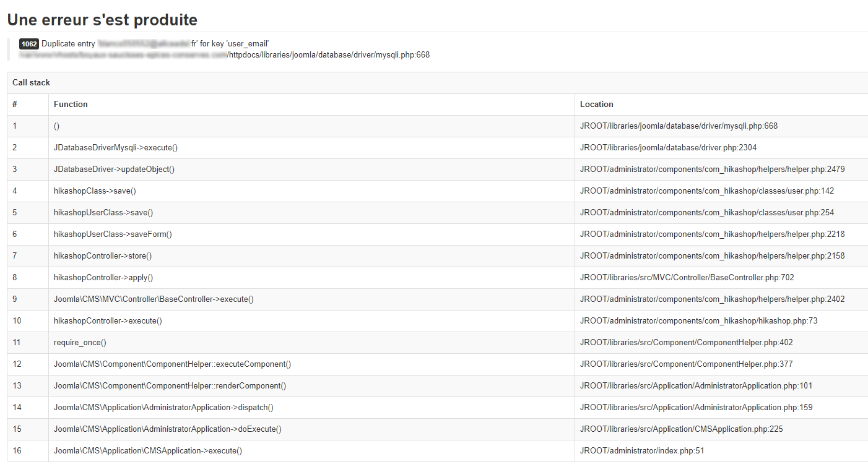
Task: Click the "Une erreur s'est produite" heading
Action: 102,20
